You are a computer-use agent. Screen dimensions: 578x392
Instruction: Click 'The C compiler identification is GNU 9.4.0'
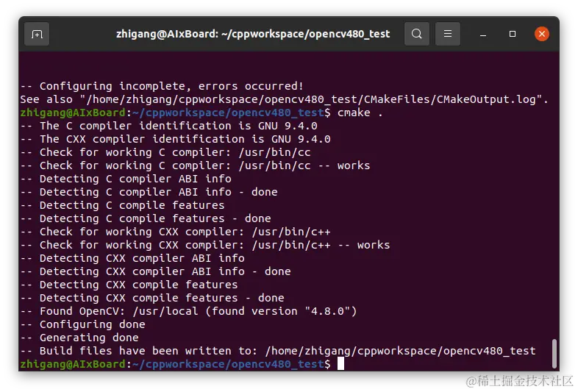click(169, 126)
